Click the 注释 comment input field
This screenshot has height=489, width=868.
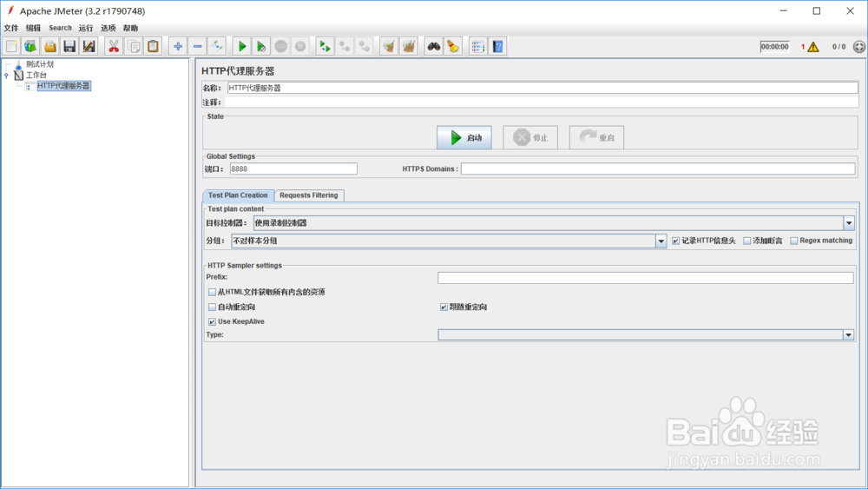[542, 102]
